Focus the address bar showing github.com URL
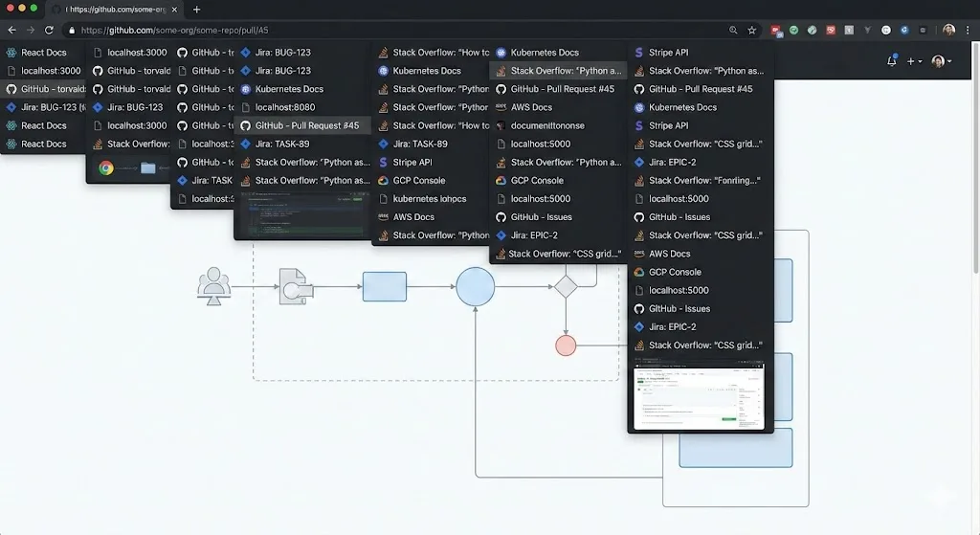The image size is (980, 535). click(383, 30)
